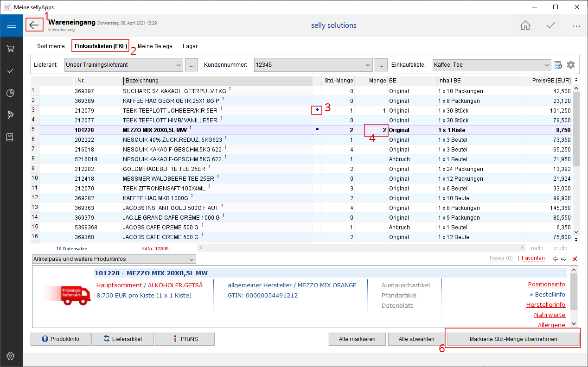The height and width of the screenshot is (367, 588).
Task: Open the hamburger menu in sidebar
Action: 11,25
